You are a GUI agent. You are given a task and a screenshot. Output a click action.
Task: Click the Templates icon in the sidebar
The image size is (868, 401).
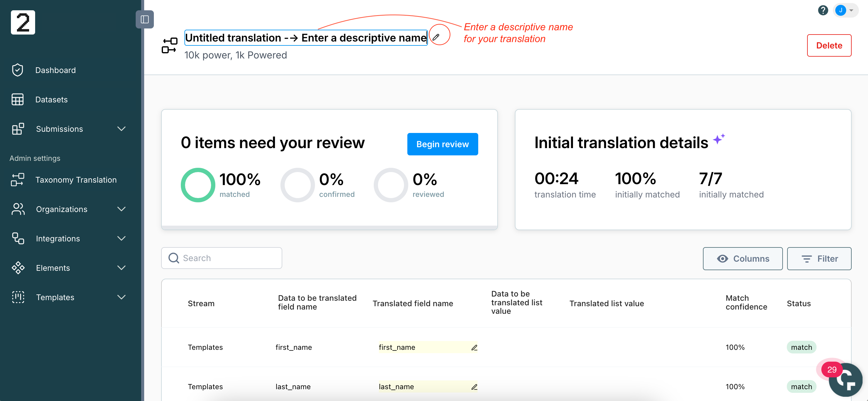coord(18,297)
